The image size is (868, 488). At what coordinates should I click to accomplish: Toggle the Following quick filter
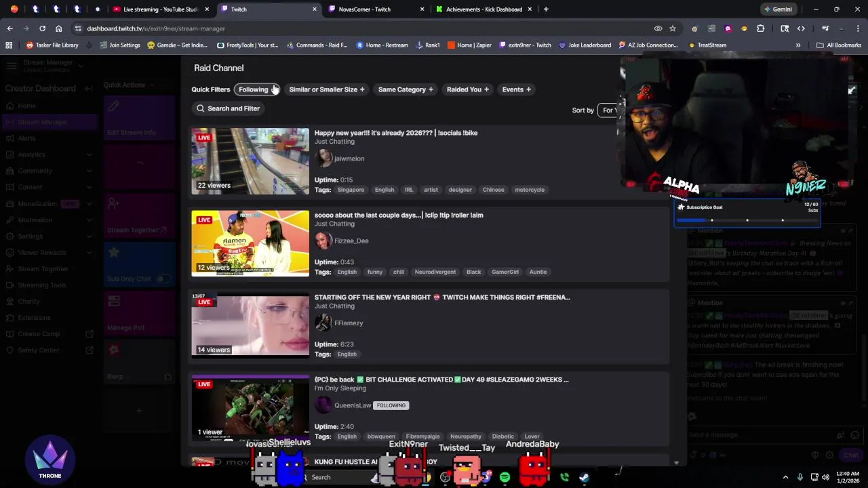(x=256, y=89)
